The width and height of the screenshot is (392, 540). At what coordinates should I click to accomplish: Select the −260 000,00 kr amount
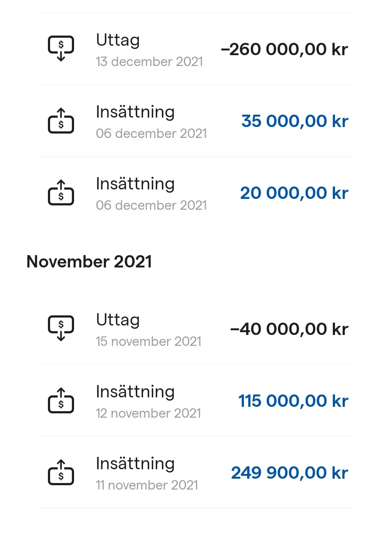click(284, 49)
